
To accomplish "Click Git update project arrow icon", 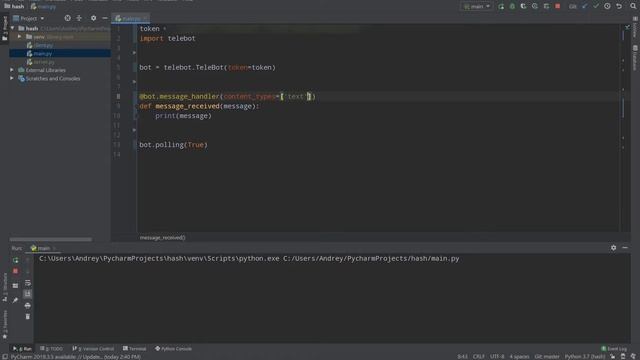I will coord(585,7).
